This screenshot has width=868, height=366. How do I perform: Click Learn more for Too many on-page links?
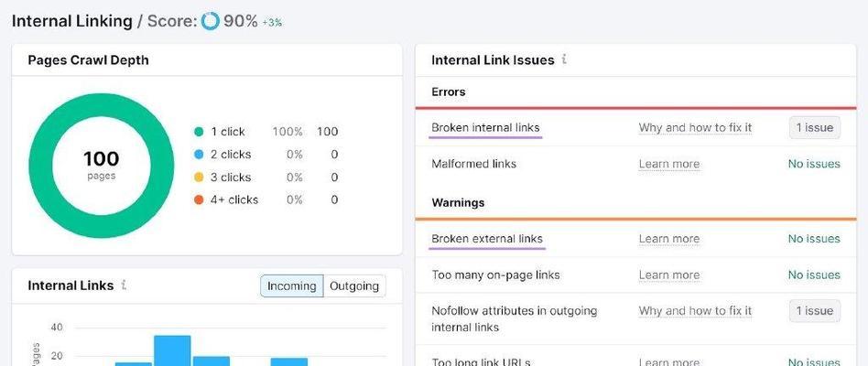[669, 274]
